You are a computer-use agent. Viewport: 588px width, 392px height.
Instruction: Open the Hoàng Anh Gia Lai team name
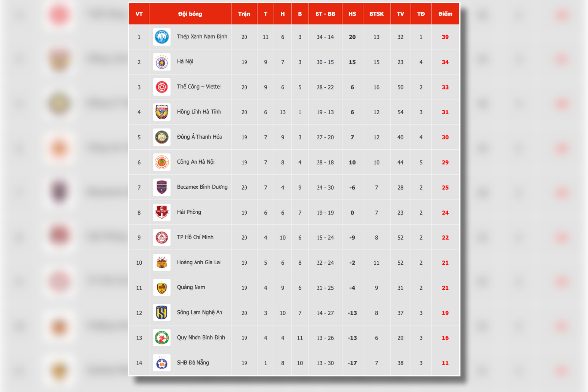(199, 262)
